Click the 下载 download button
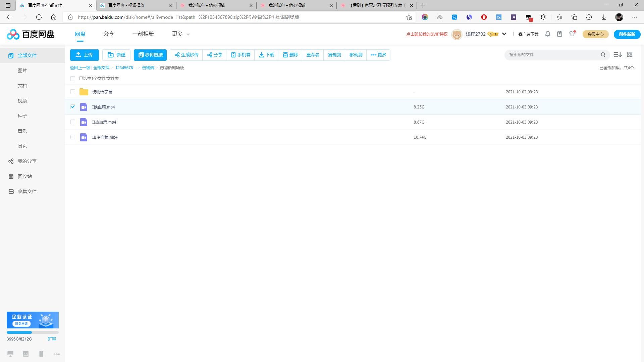The image size is (644, 362). [267, 55]
